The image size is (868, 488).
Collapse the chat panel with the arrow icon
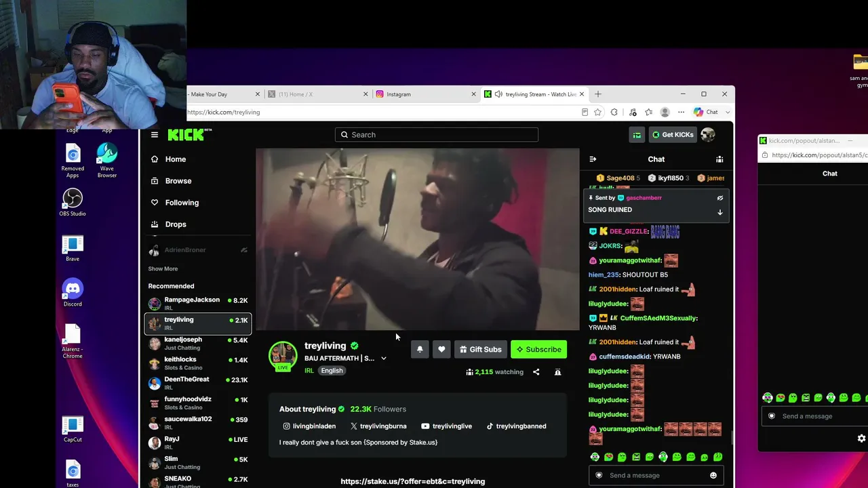[x=593, y=159]
